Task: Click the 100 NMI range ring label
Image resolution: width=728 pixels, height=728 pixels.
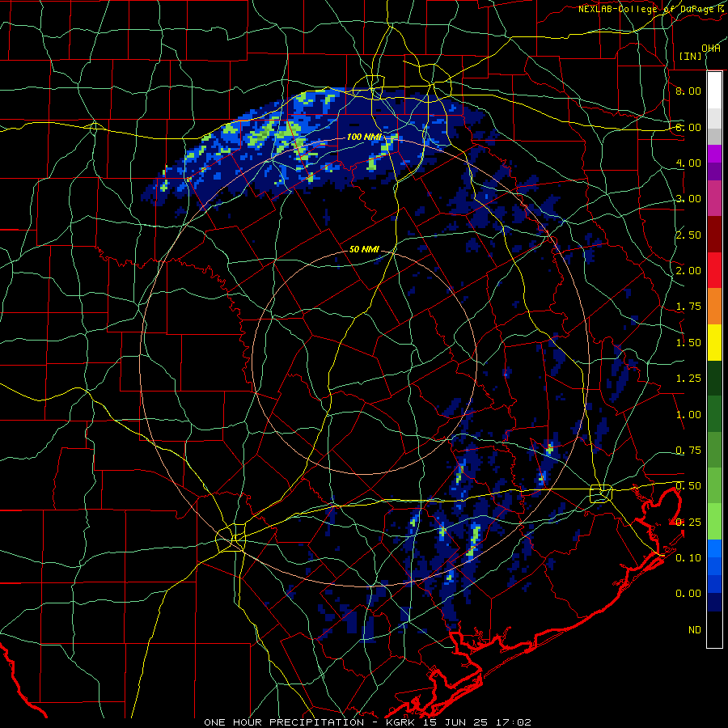Action: [x=364, y=137]
